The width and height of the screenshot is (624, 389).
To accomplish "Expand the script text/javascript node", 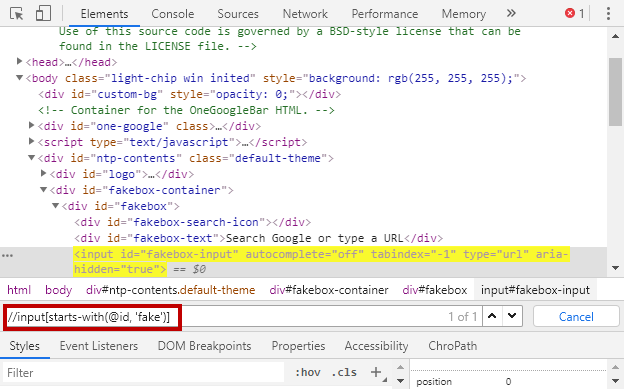I will coord(31,141).
